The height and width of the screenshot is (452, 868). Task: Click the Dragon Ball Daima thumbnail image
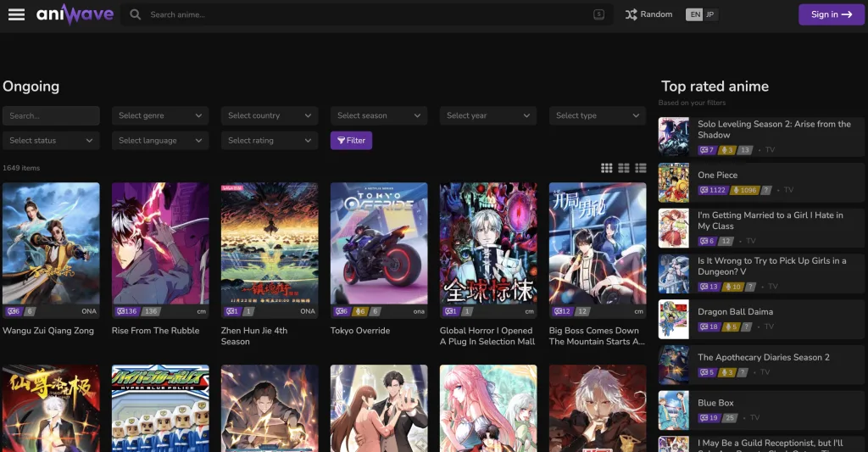tap(674, 319)
